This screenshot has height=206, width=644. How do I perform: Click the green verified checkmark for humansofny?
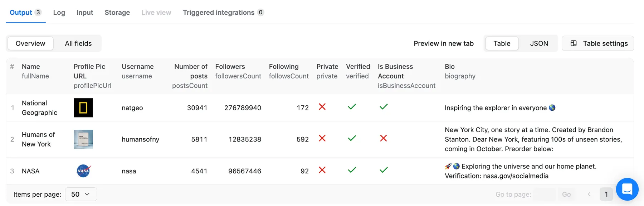352,138
